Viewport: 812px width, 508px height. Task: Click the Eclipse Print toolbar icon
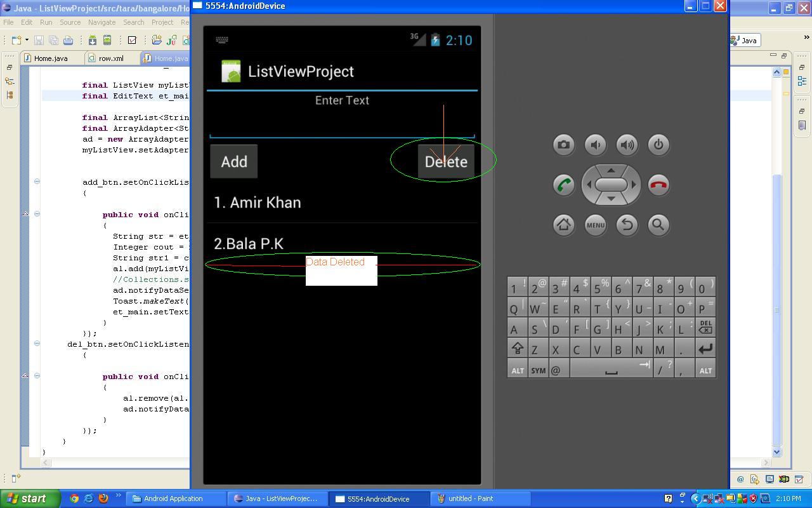pos(68,40)
